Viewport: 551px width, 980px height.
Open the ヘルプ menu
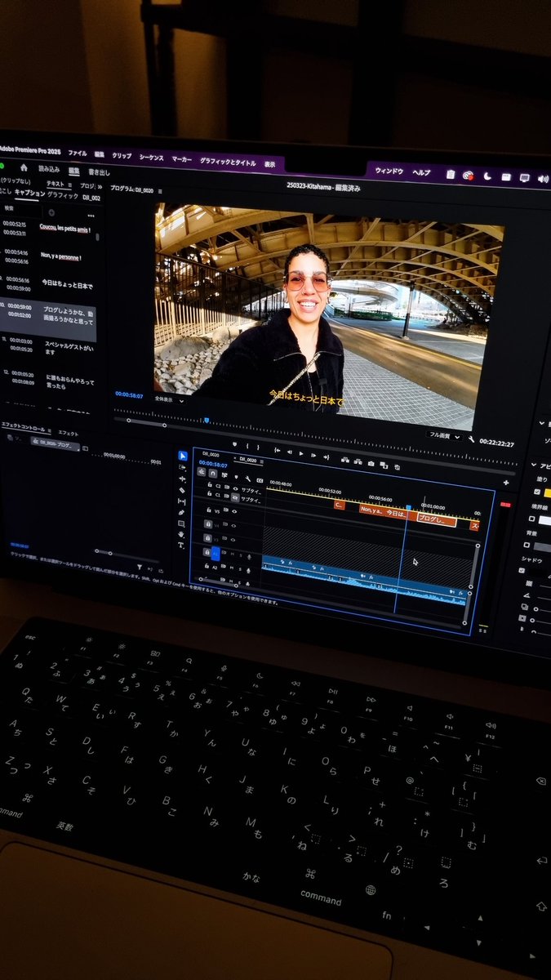click(421, 172)
